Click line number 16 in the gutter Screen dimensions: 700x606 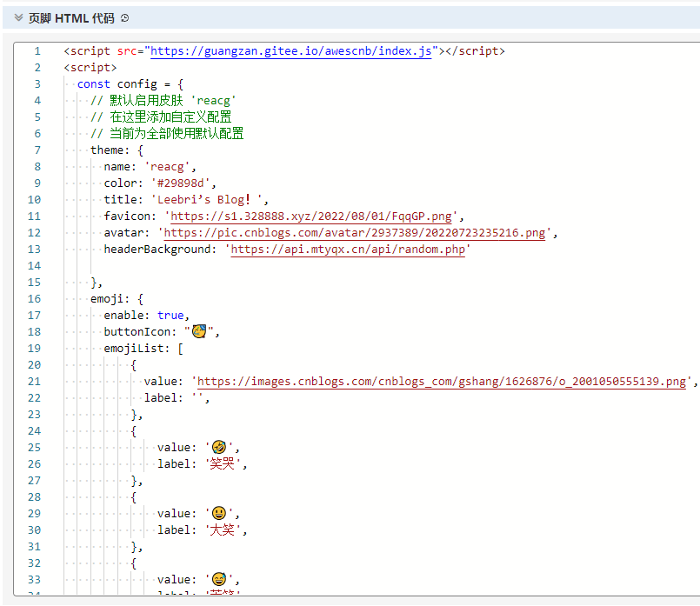35,299
